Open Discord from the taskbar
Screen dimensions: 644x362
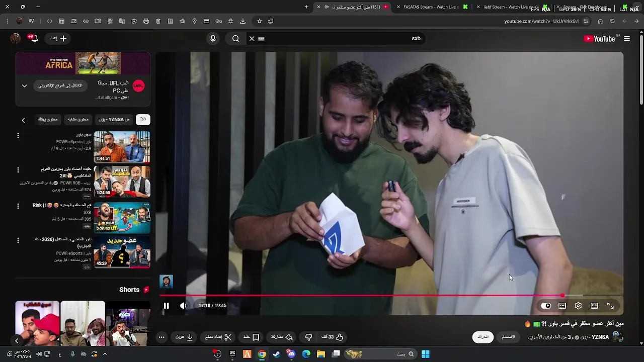(x=291, y=354)
